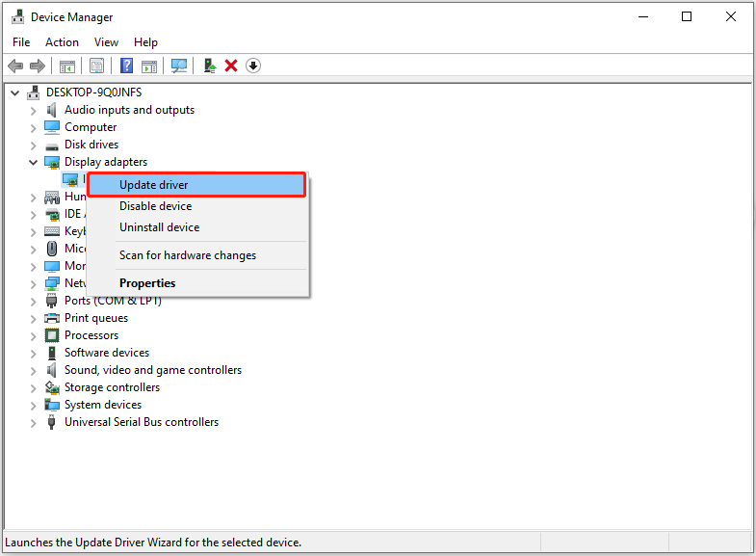
Task: Select Disable device in context menu
Action: pyautogui.click(x=155, y=206)
